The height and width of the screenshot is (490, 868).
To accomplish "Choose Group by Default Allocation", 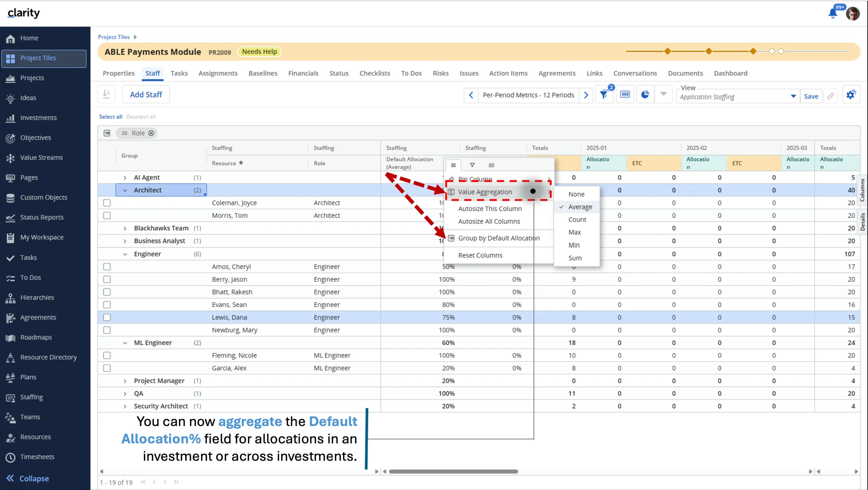I will tap(498, 238).
